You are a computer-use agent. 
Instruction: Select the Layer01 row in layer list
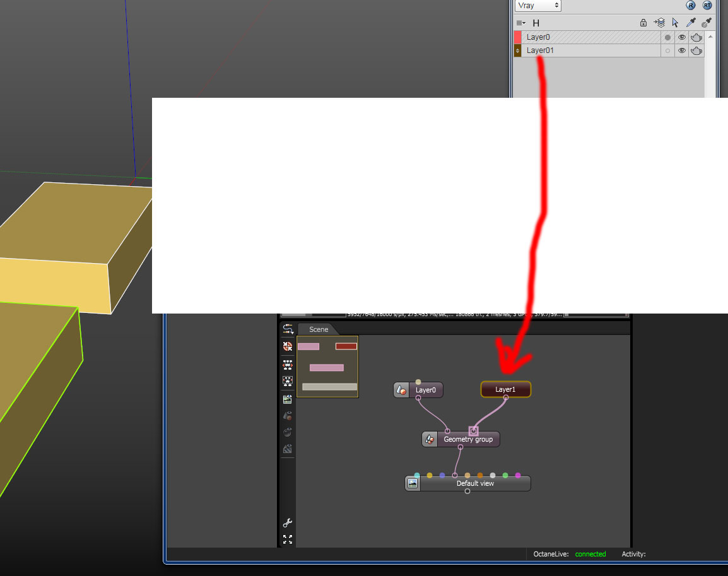(590, 50)
